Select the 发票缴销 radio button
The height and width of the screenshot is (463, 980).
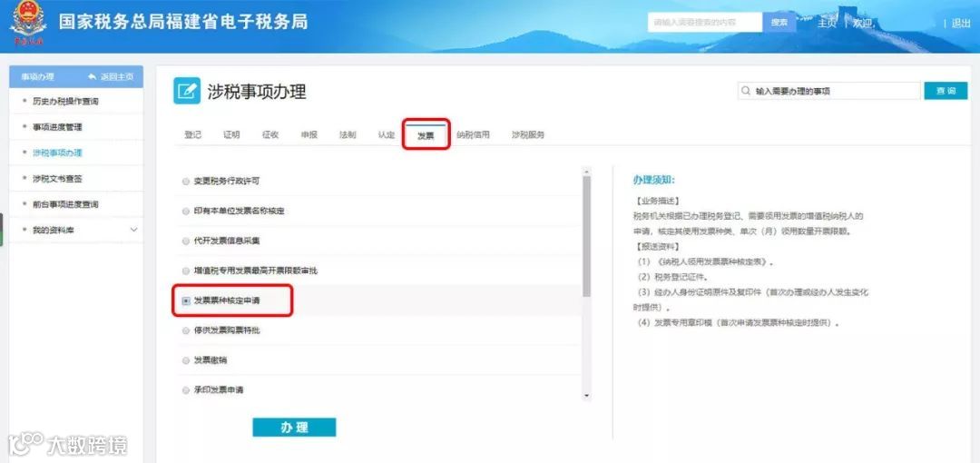186,360
